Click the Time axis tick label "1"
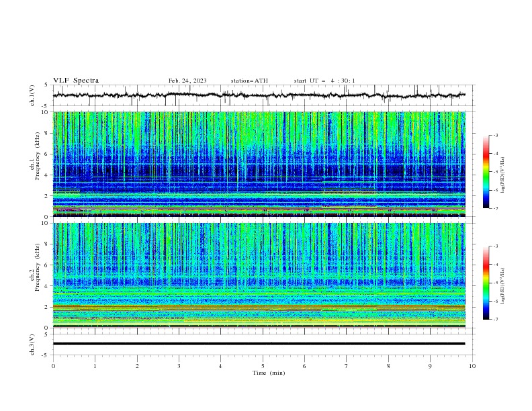Image resolution: width=532 pixels, height=411 pixels. (95, 366)
